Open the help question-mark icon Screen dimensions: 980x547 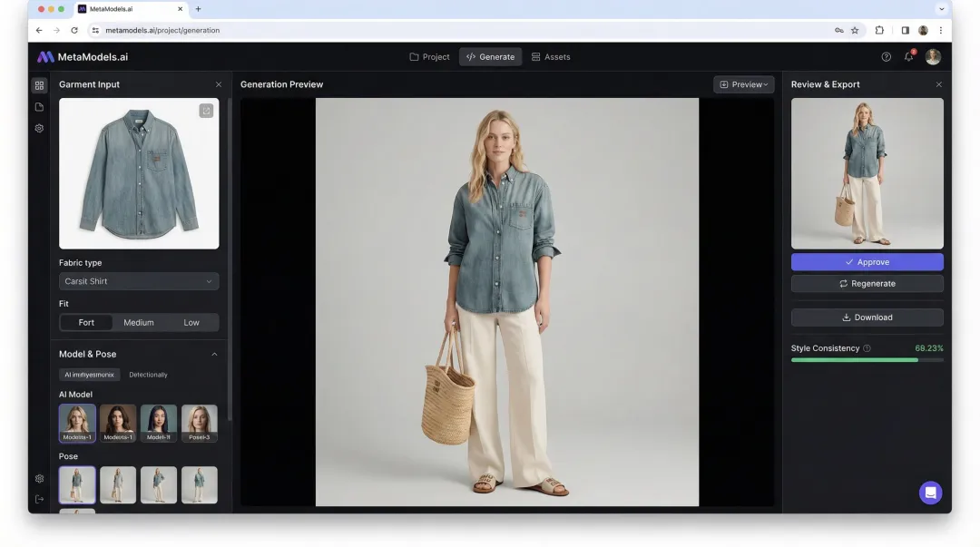886,56
